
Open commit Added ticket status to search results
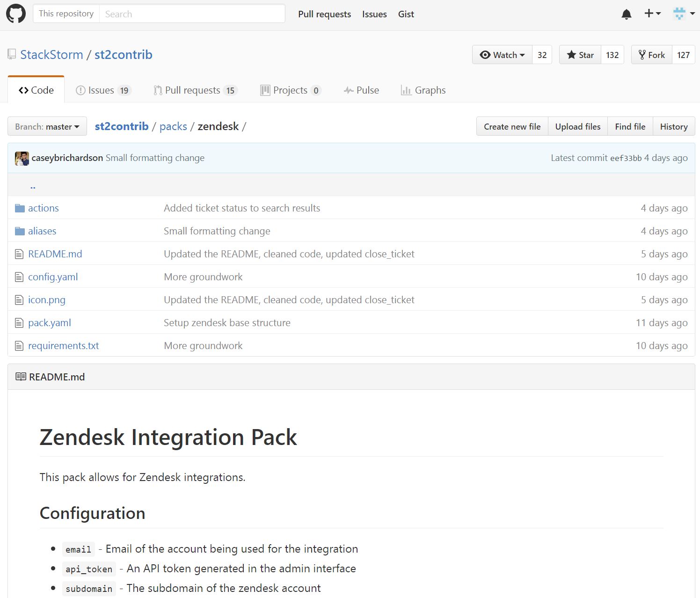(242, 208)
